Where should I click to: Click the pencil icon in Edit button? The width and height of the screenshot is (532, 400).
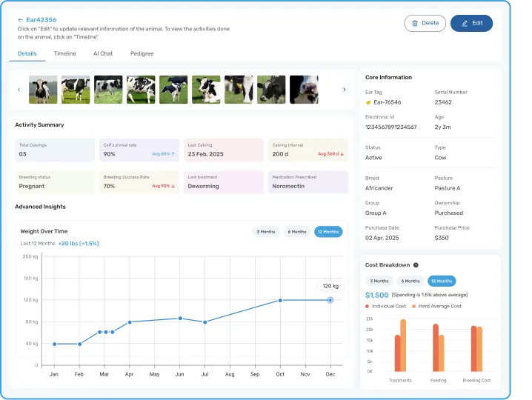pyautogui.click(x=465, y=23)
